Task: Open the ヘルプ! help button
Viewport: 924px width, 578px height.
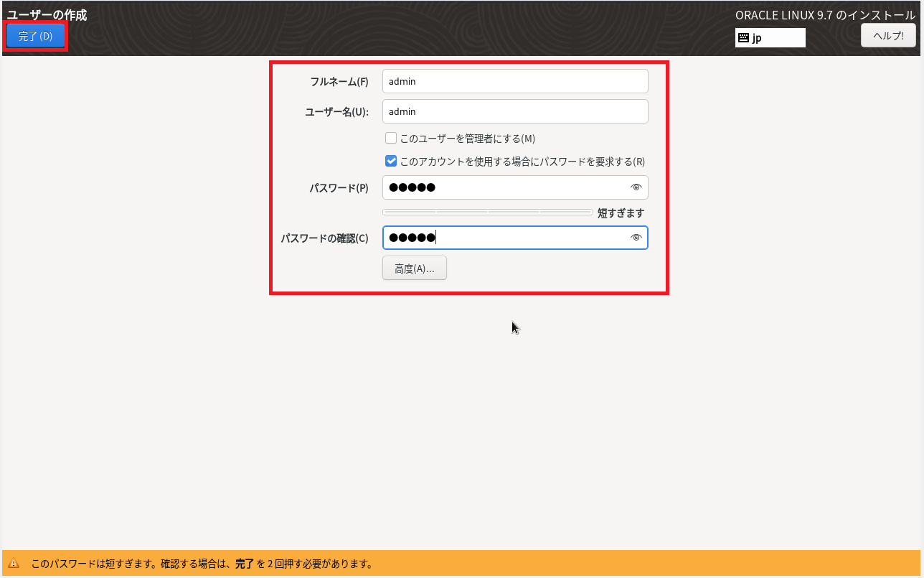Action: (887, 35)
